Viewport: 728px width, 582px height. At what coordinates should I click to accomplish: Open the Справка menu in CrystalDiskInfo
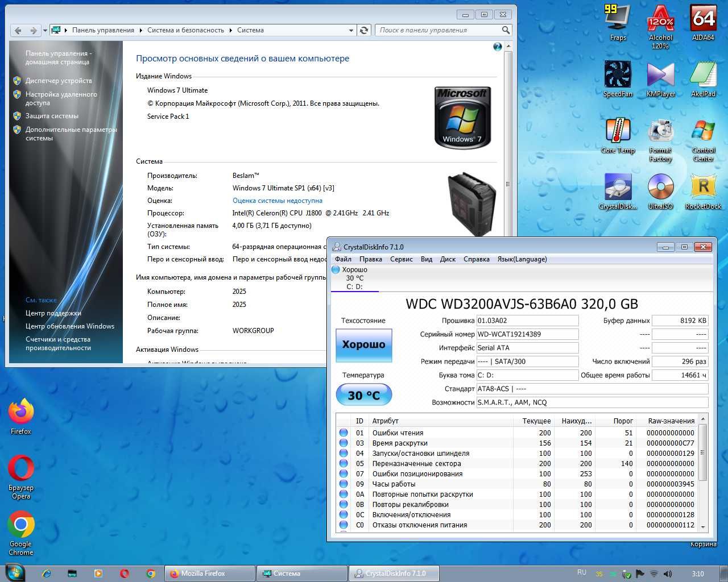[x=477, y=259]
